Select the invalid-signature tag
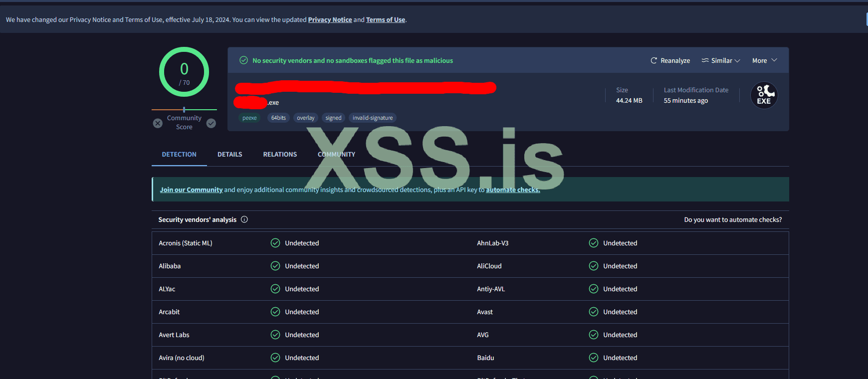Viewport: 868px width, 379px height. click(x=373, y=118)
